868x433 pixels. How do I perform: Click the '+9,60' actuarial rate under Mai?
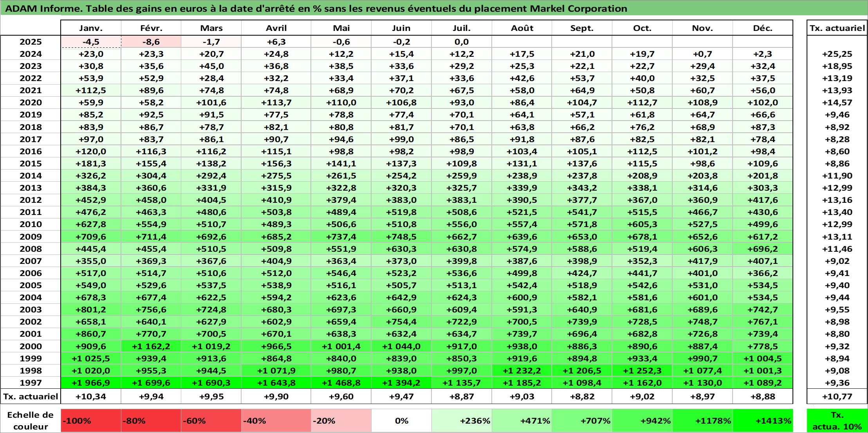[341, 397]
